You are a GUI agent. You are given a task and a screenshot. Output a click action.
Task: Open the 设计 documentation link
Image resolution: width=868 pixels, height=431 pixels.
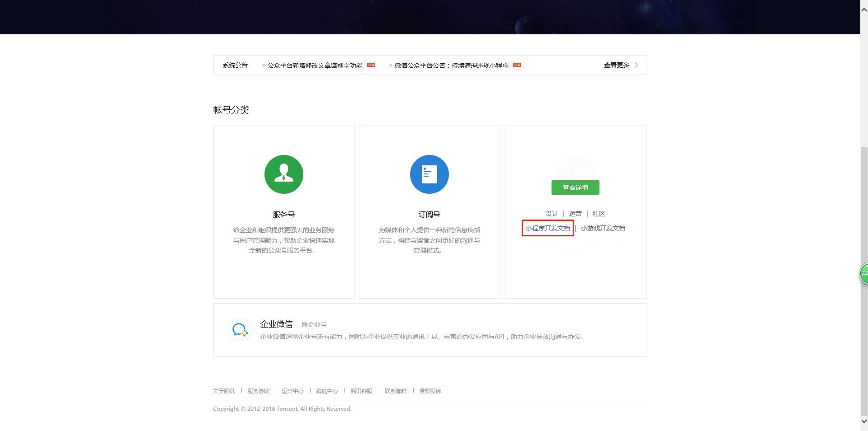pyautogui.click(x=552, y=214)
